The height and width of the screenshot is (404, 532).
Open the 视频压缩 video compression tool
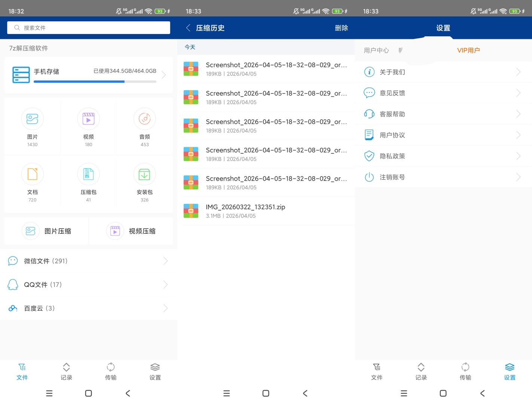[x=131, y=231]
